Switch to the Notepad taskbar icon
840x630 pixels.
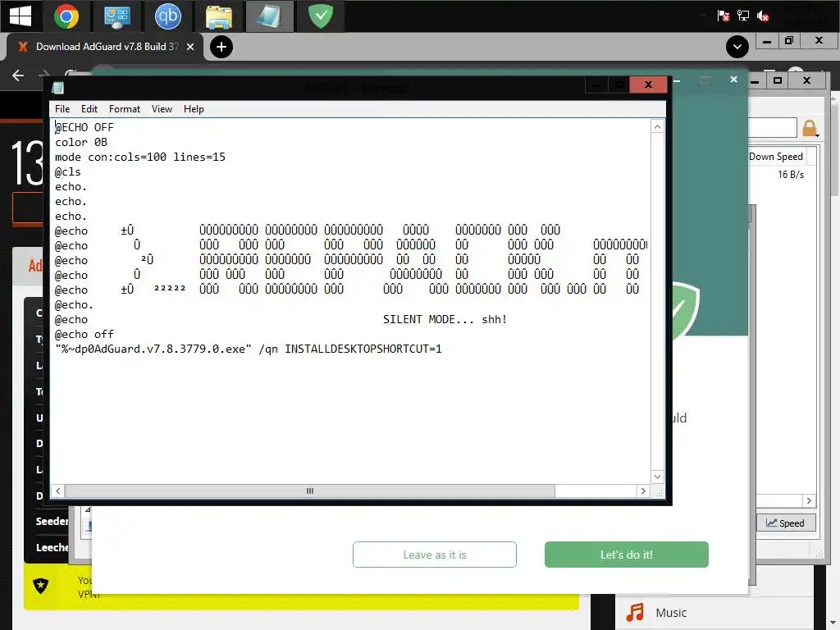click(x=269, y=16)
